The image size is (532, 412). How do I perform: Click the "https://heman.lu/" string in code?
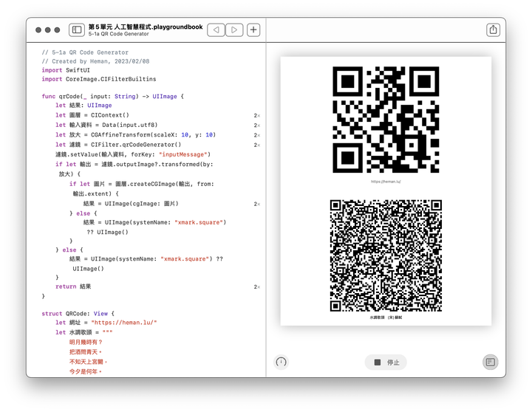tap(124, 323)
